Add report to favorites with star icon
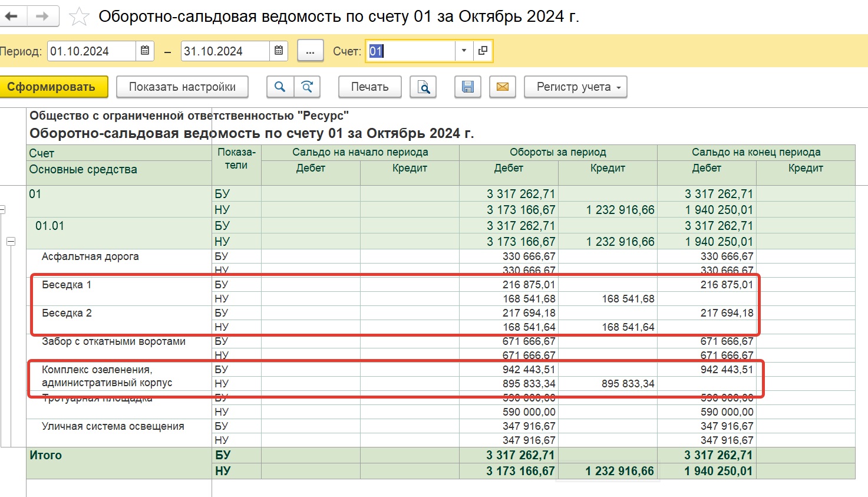Image resolution: width=868 pixels, height=497 pixels. (x=79, y=17)
